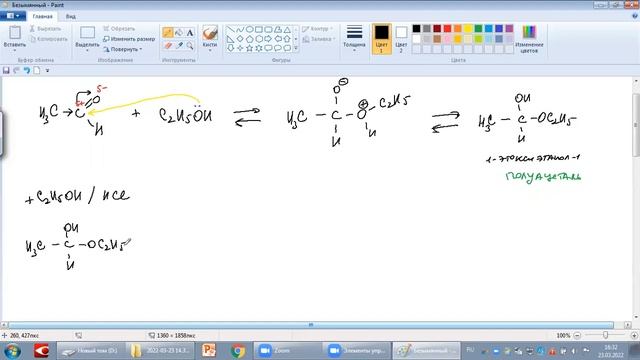Expand the Select (Выделить) dropdown arrow
The image size is (640, 360).
click(87, 51)
